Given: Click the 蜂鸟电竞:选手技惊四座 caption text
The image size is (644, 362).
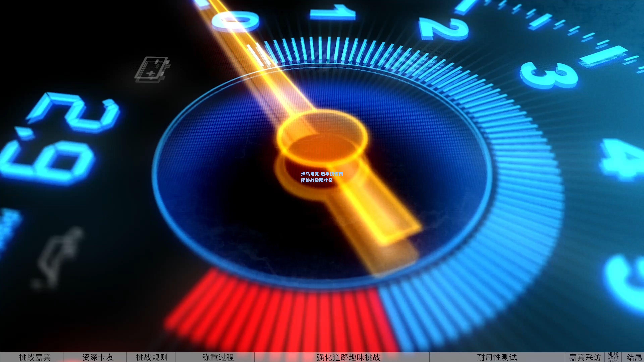Looking at the screenshot, I should click(322, 177).
